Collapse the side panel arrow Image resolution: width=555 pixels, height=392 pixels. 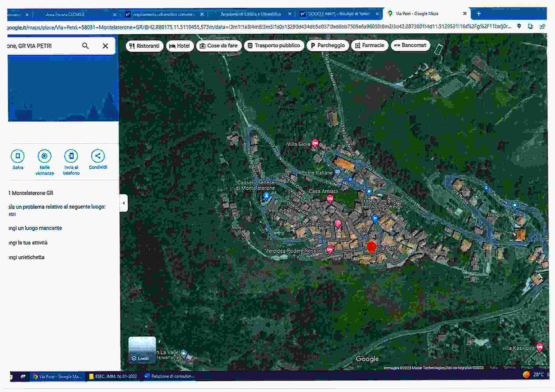[x=124, y=203]
